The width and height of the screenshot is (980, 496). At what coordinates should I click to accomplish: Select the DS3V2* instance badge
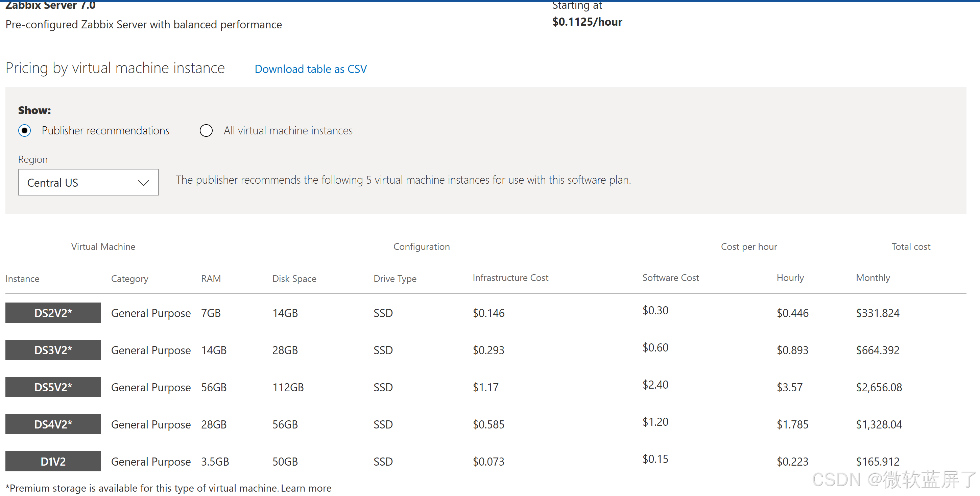(x=53, y=350)
